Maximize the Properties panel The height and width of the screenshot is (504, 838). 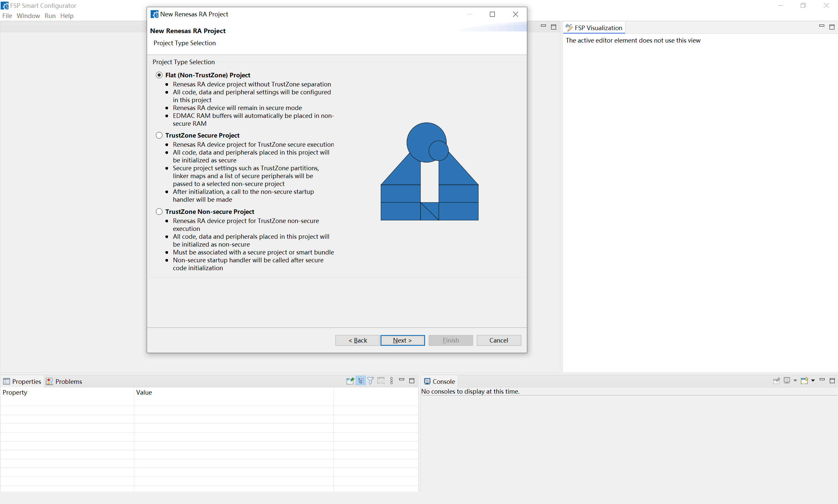pyautogui.click(x=412, y=381)
